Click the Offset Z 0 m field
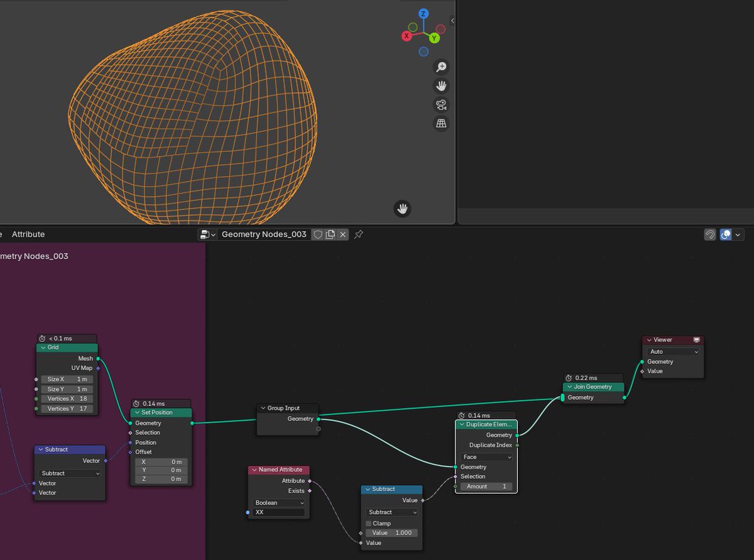 161,479
